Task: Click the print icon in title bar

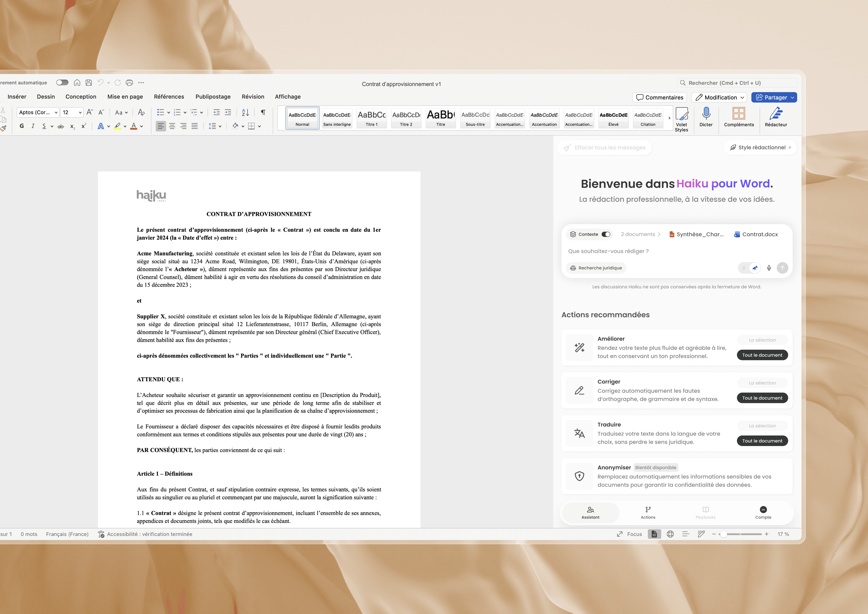Action: point(129,82)
